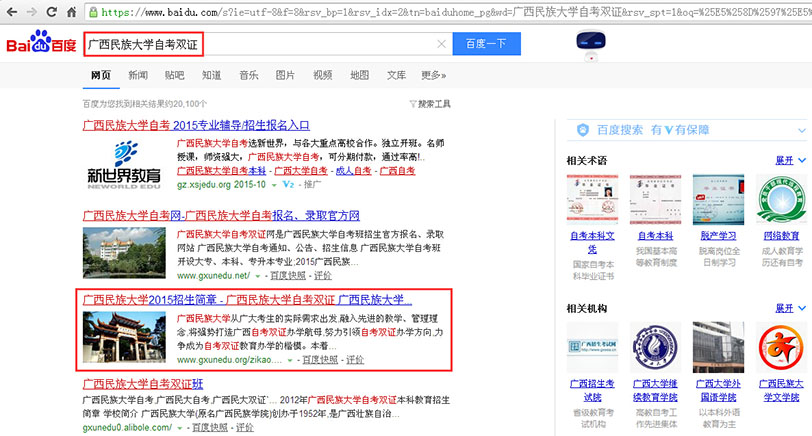Click 评价 for gxunedu0.alibole.com result

[x=245, y=428]
